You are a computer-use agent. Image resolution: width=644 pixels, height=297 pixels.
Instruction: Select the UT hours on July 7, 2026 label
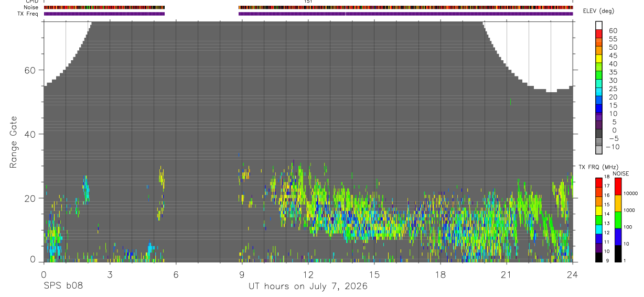pos(308,287)
